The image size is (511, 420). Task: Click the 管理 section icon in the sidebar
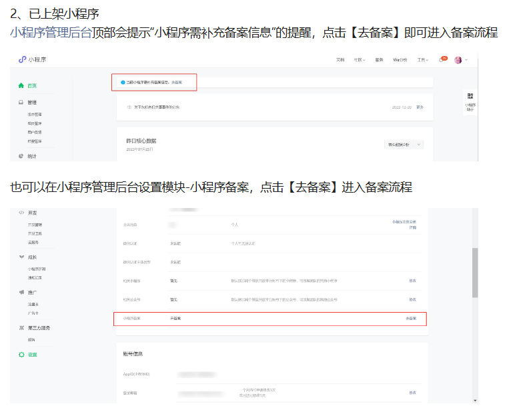[21, 102]
